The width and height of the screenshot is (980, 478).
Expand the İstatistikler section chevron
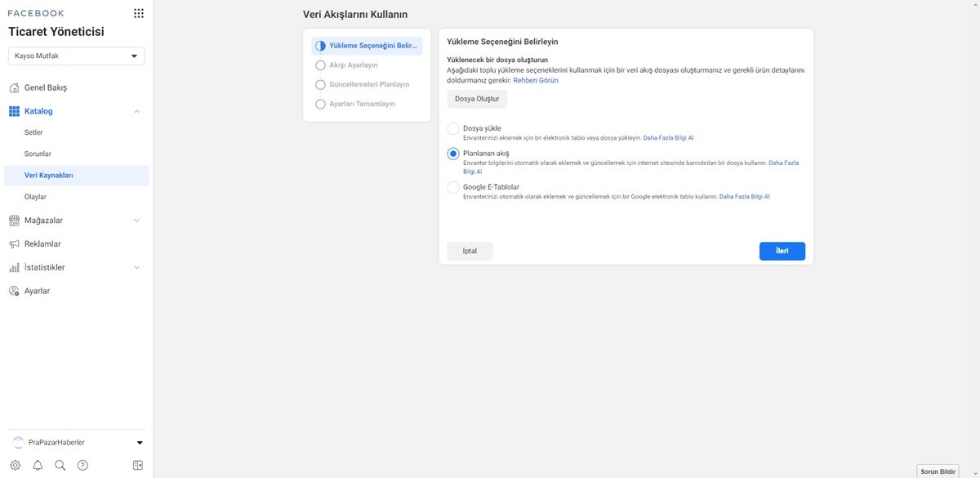136,267
